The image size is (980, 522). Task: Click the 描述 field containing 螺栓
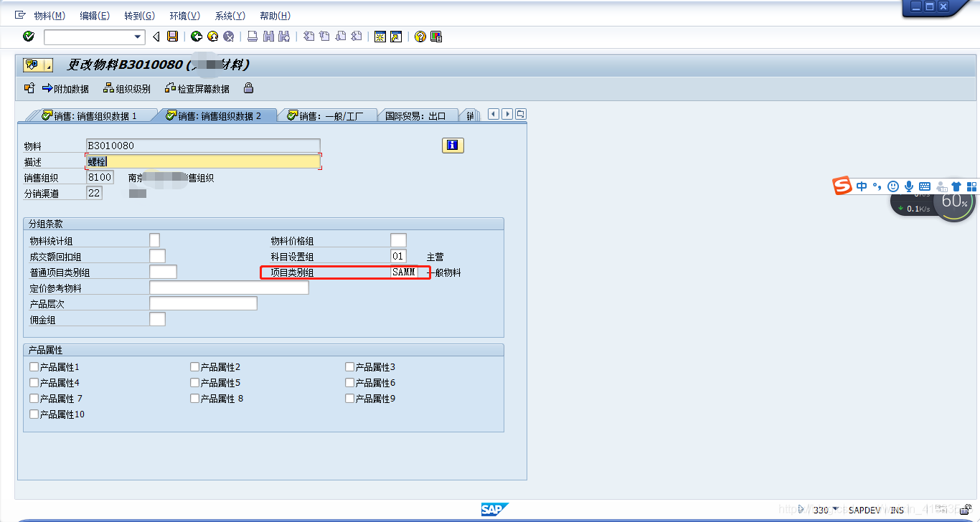pos(203,161)
